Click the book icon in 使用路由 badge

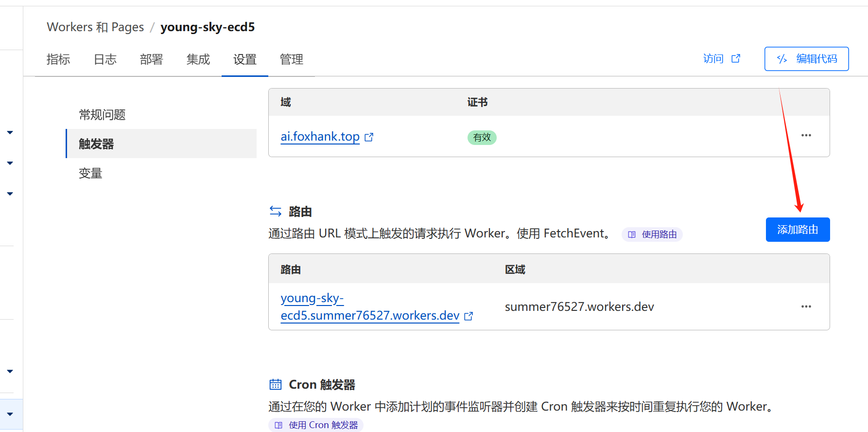(632, 234)
